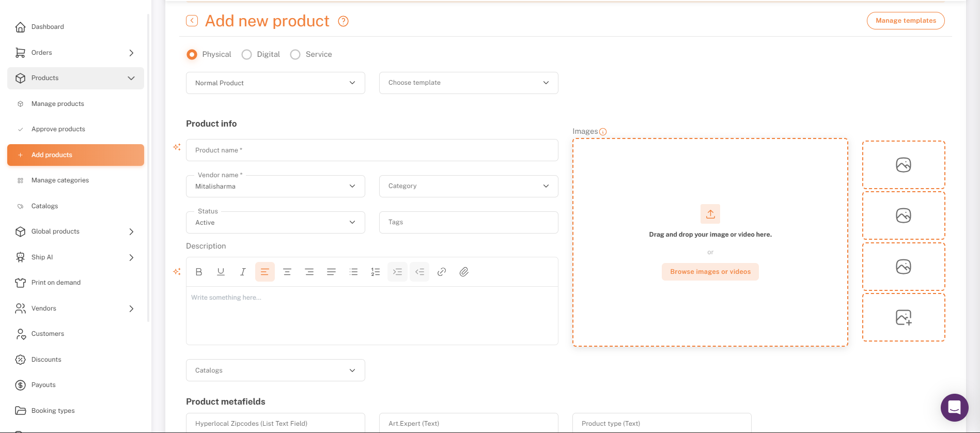Justify the description text
The image size is (980, 433).
click(x=332, y=272)
